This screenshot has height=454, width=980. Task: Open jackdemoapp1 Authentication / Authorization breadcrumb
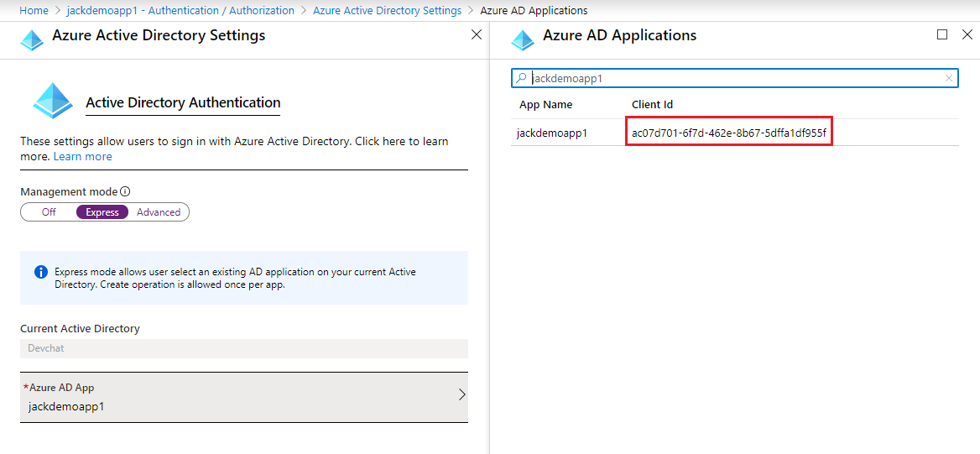180,11
